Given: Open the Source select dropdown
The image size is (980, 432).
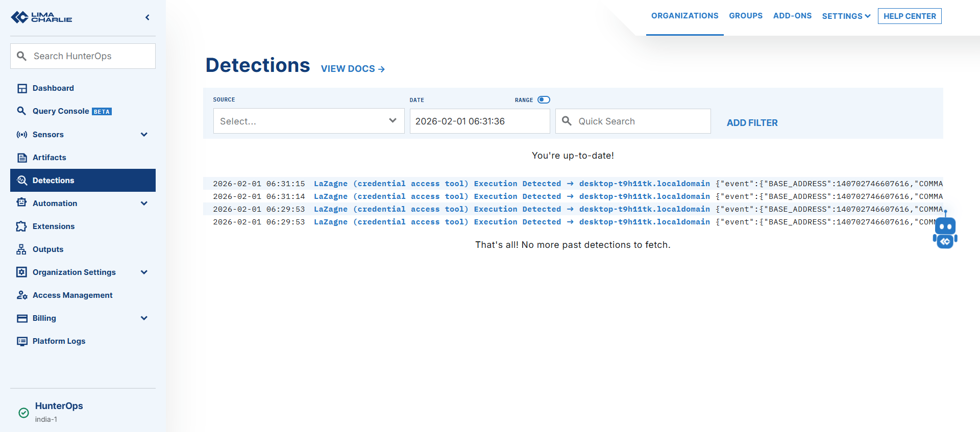Looking at the screenshot, I should pos(309,121).
